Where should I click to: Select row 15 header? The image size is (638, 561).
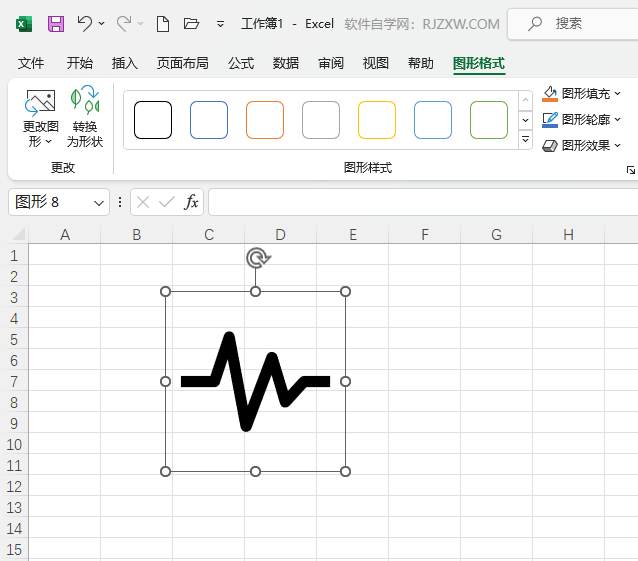14,550
